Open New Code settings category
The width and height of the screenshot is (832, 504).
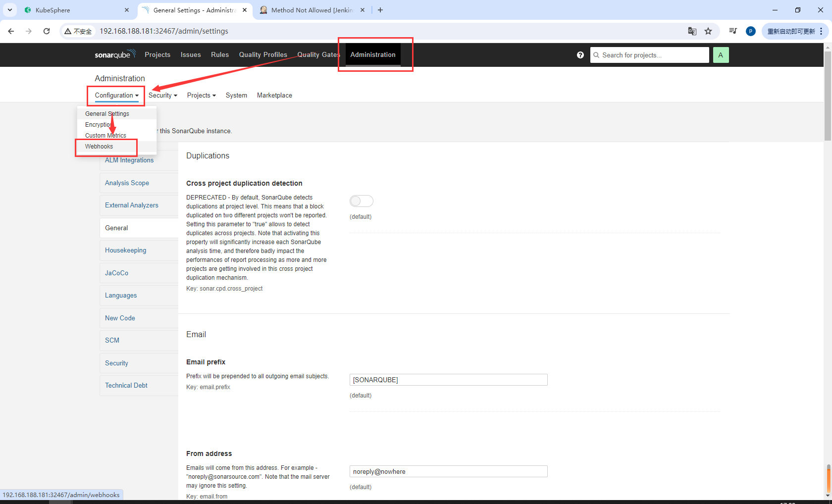139,318
